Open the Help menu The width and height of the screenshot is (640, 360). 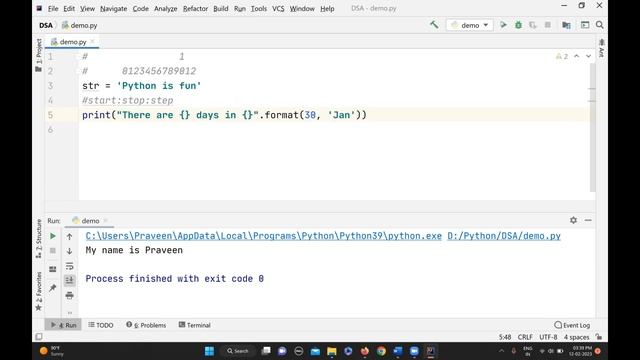tap(327, 9)
